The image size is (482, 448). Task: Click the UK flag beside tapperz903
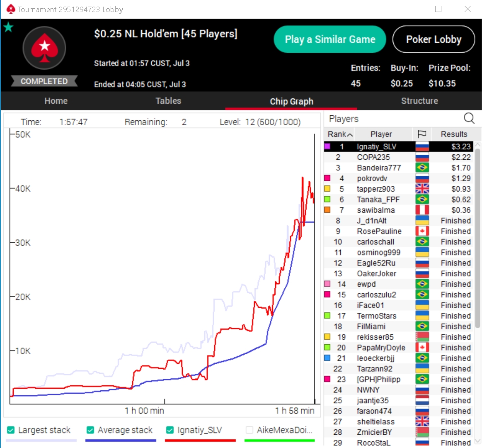(x=422, y=189)
